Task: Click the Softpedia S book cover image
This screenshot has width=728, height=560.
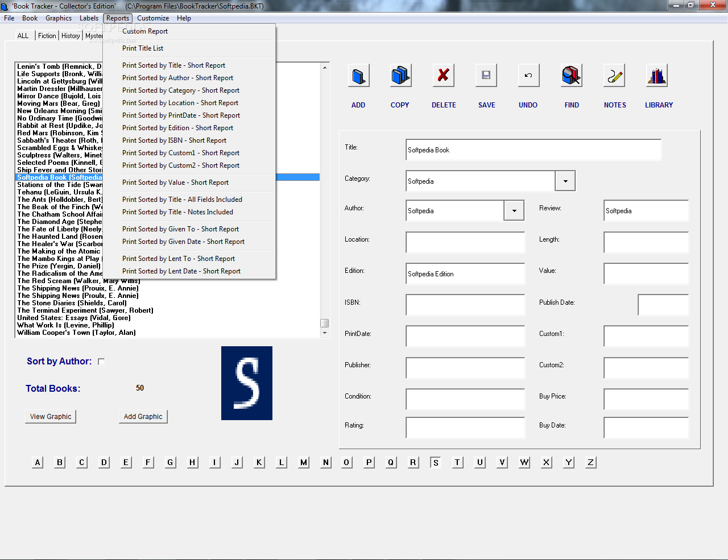Action: [x=247, y=383]
